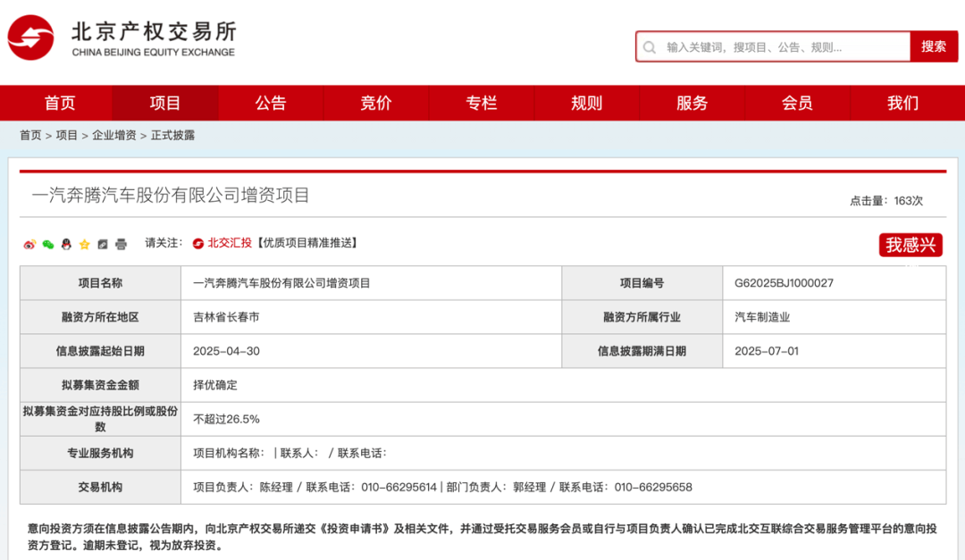This screenshot has width=965, height=560.
Task: Select project number G62025BJ1000027
Action: (x=785, y=283)
